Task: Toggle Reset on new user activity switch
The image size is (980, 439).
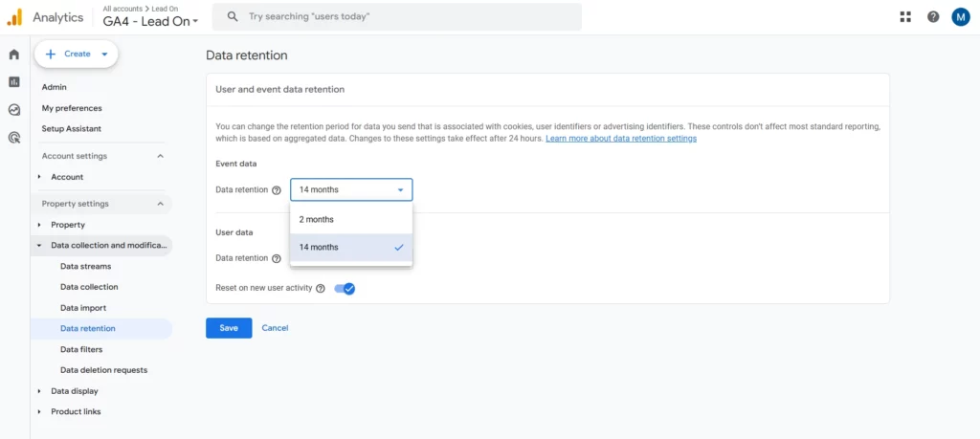Action: pyautogui.click(x=345, y=288)
